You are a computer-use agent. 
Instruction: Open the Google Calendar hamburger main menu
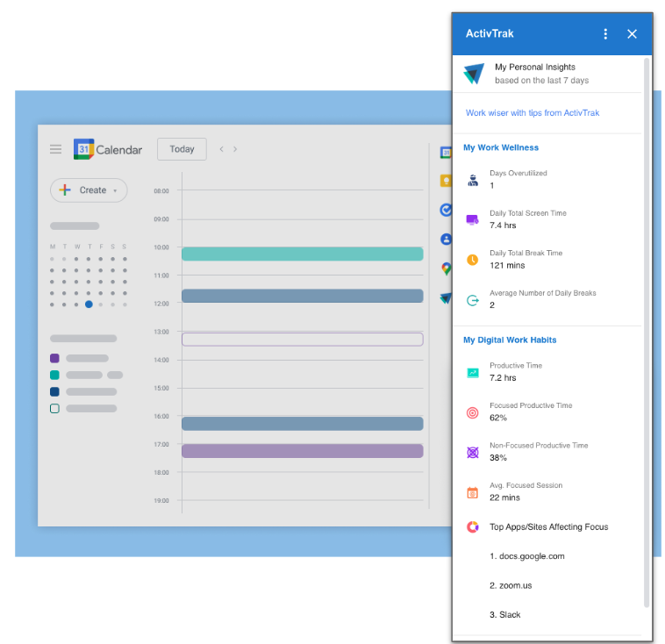click(x=55, y=149)
